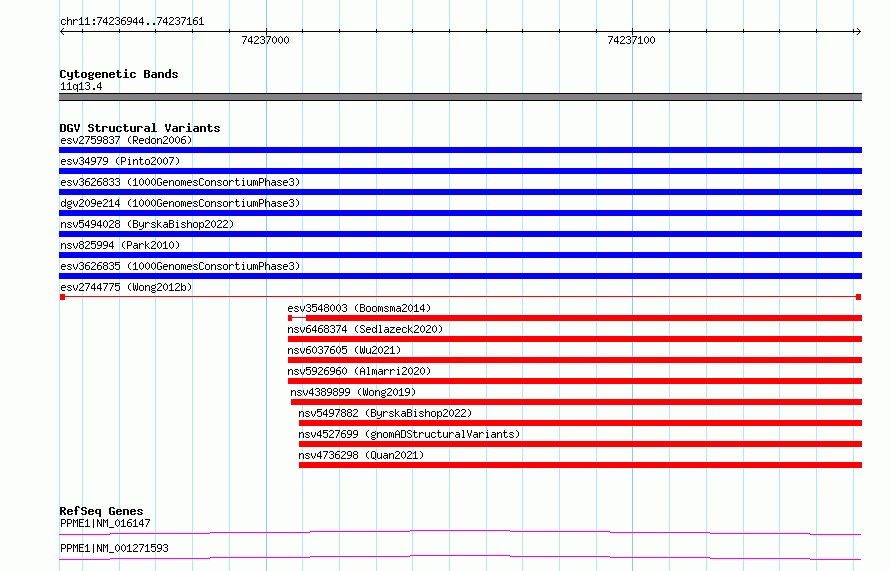Select nsv6468374 (Sedlazeck2020) label

pyautogui.click(x=365, y=329)
